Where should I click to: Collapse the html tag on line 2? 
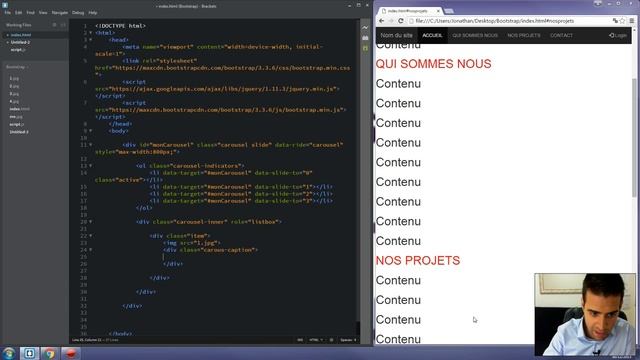click(91, 33)
